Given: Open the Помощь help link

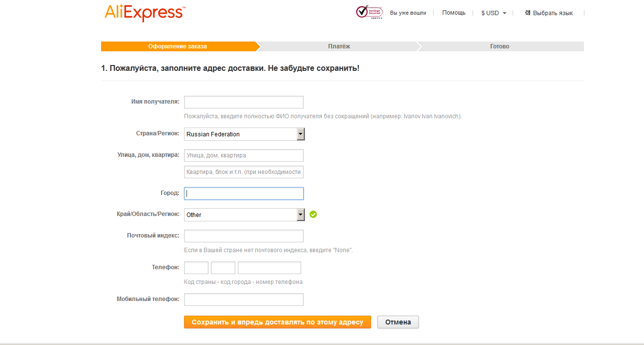Looking at the screenshot, I should pyautogui.click(x=454, y=13).
